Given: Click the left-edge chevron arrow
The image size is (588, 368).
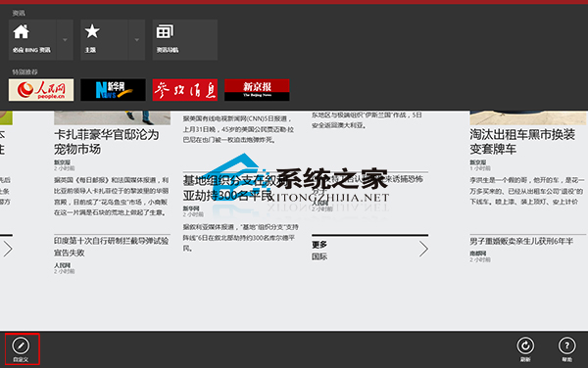Looking at the screenshot, I should click(x=8, y=249).
